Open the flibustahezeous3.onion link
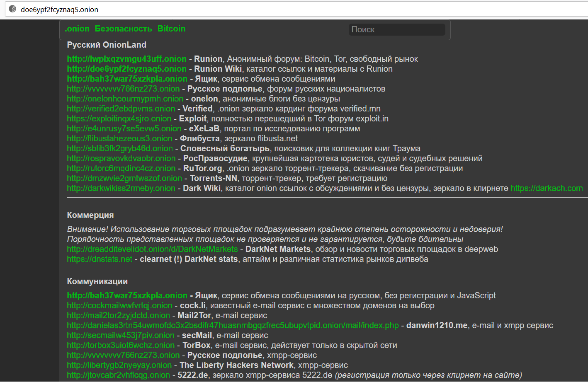 [120, 138]
